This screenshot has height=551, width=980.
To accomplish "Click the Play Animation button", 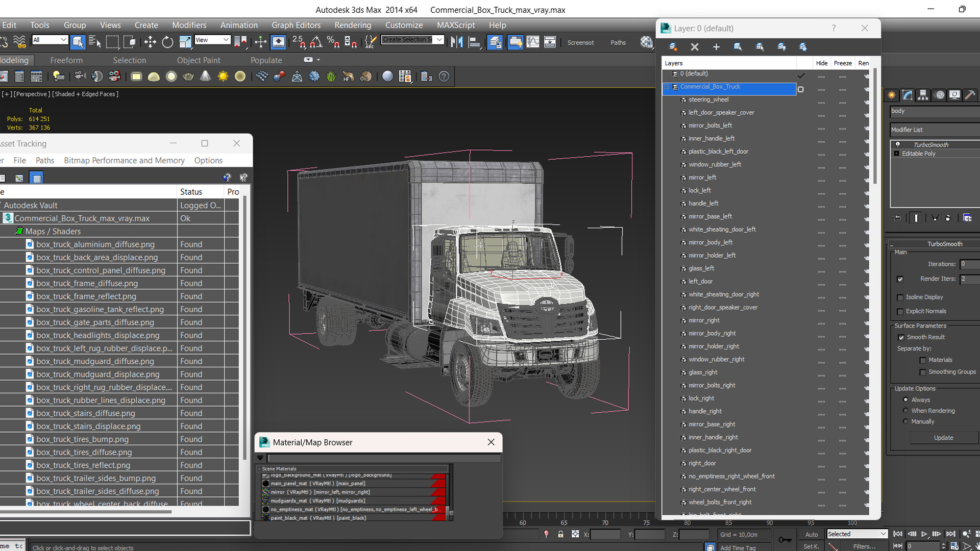I will point(924,534).
